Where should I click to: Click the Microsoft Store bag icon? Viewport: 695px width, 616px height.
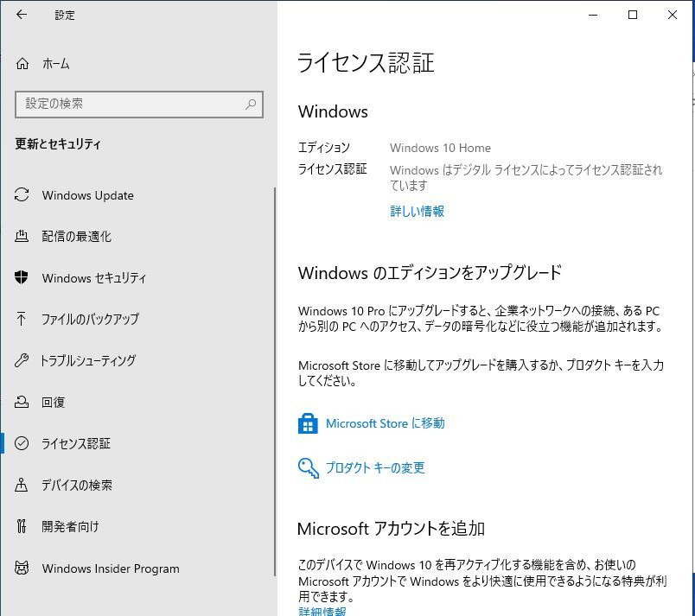tap(308, 423)
